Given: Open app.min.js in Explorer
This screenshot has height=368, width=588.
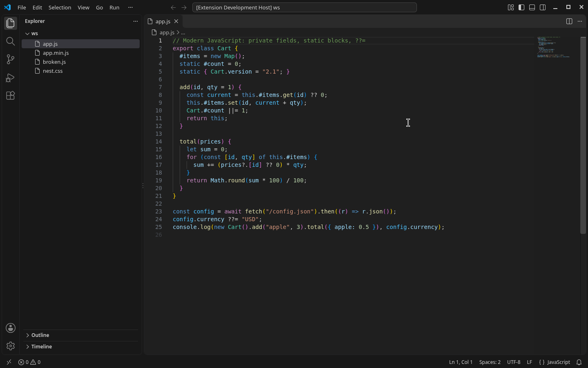Looking at the screenshot, I should 80,53.
